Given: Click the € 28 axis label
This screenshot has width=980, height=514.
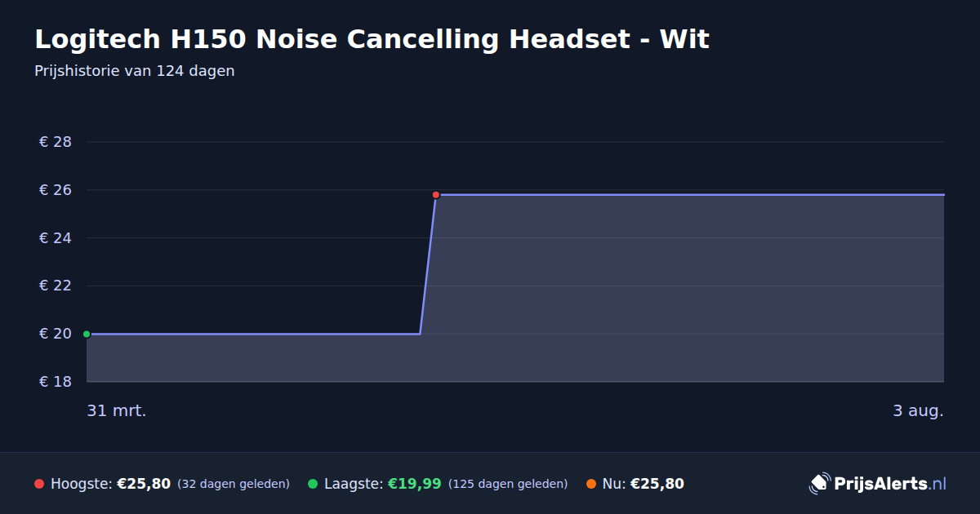Looking at the screenshot, I should coord(56,142).
